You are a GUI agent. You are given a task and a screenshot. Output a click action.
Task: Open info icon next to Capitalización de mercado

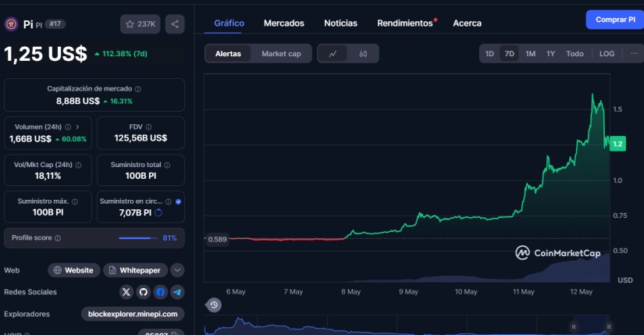pos(138,89)
